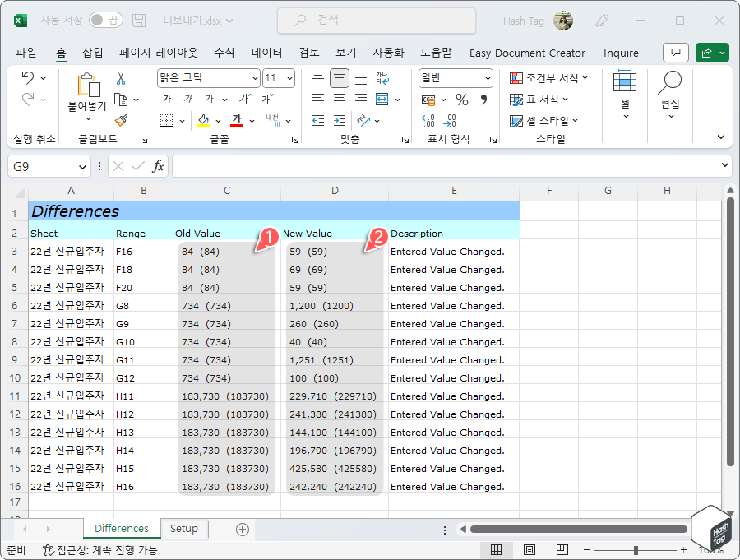
Task: Click the horizontal scrollbar
Action: [x=578, y=530]
